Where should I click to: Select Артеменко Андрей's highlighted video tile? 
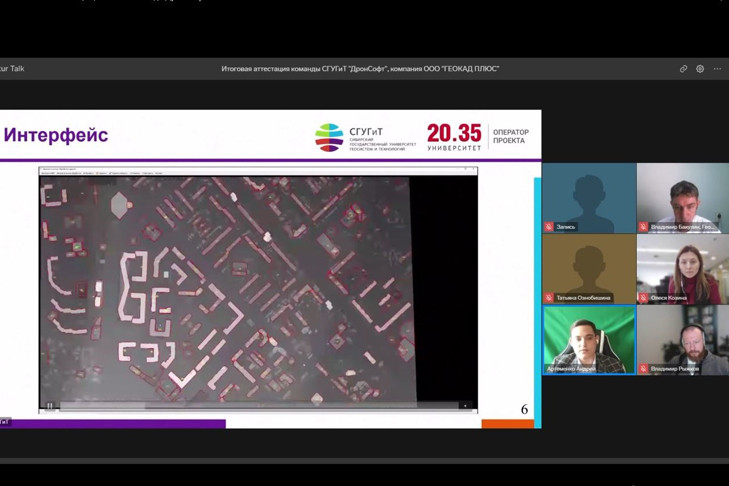589,340
